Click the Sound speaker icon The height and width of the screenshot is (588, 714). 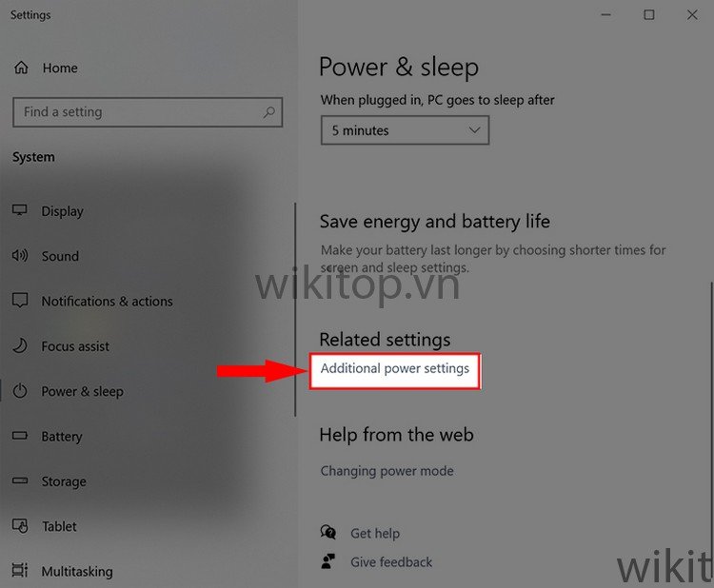click(x=20, y=255)
